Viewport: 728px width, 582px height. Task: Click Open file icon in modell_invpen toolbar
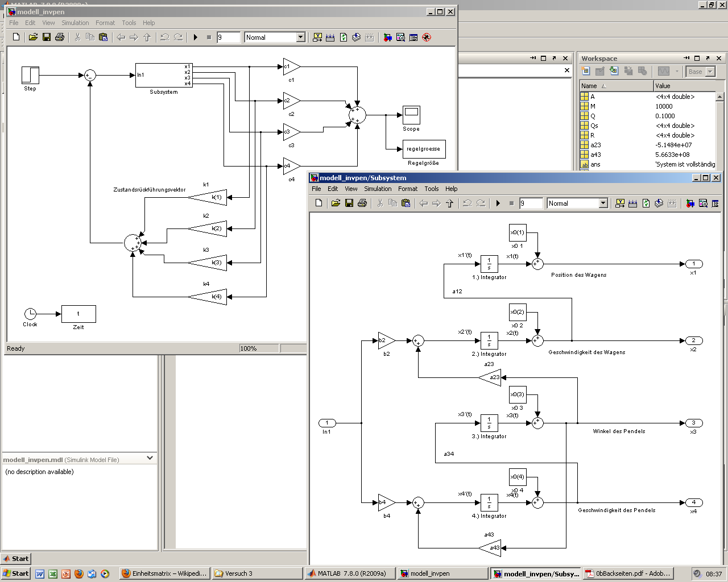click(33, 37)
